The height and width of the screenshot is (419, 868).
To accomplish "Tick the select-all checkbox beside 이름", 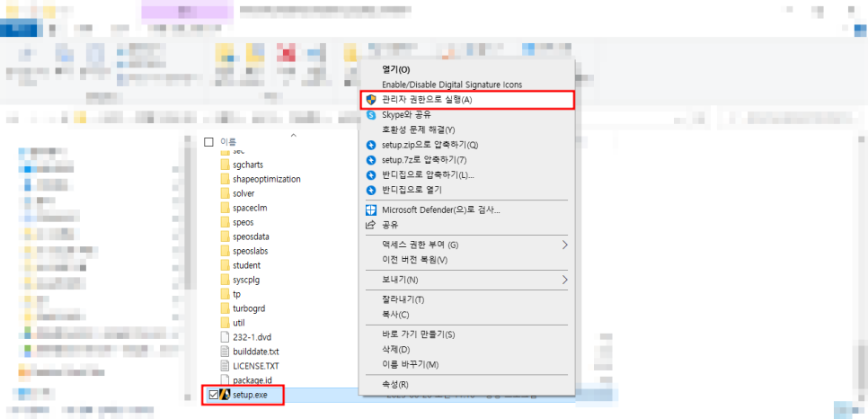I will click(x=208, y=142).
